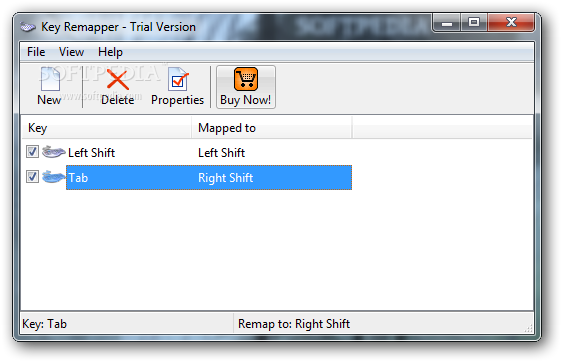Screen dimensions: 562x362
Task: Toggle the Tab mapping checkbox
Action: pos(32,177)
